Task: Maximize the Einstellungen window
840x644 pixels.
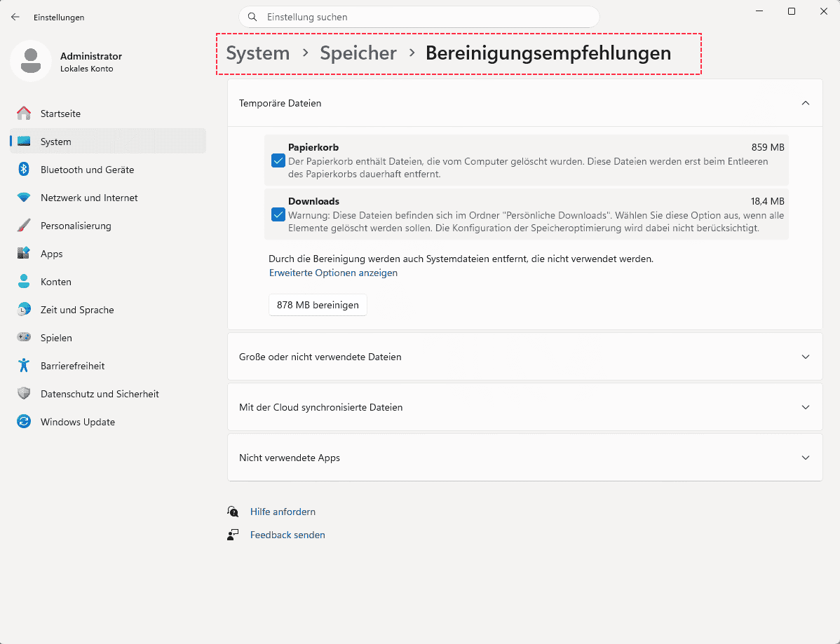Action: (791, 11)
